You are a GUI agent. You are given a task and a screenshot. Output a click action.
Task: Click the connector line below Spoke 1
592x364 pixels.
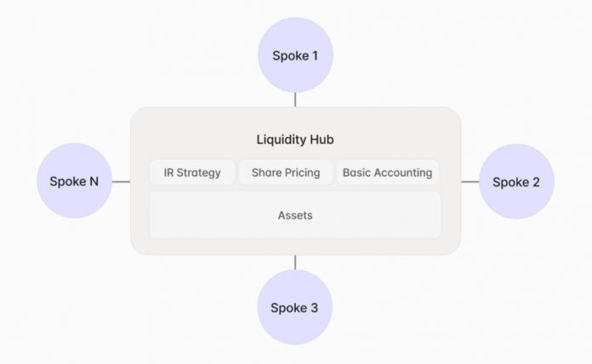click(x=295, y=100)
